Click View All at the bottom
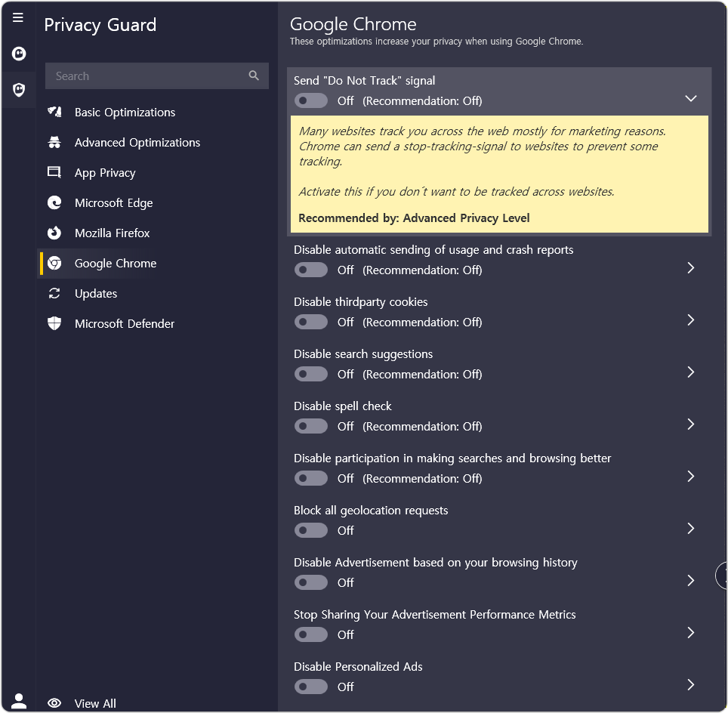This screenshot has height=713, width=728. 94,703
